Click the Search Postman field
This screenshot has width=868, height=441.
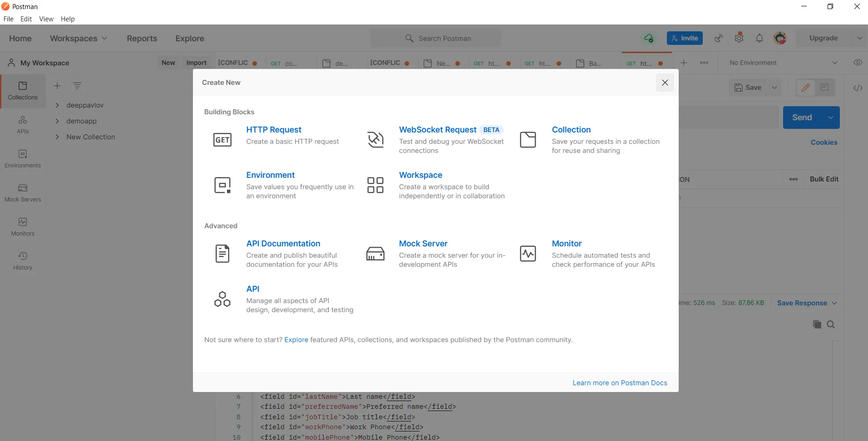coord(436,39)
